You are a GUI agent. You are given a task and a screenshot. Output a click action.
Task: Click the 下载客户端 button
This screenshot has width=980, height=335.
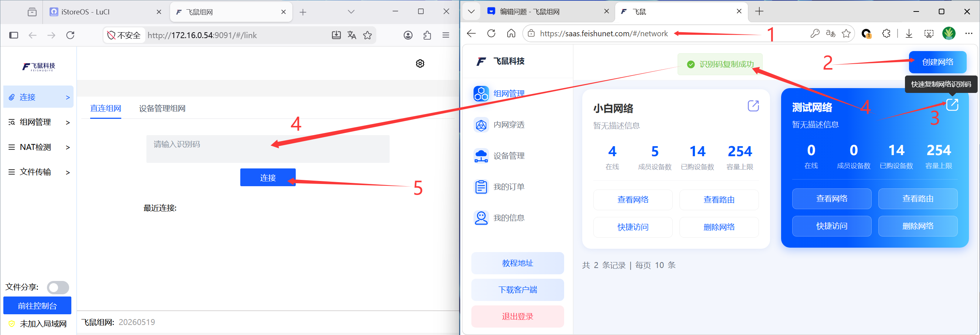click(518, 289)
